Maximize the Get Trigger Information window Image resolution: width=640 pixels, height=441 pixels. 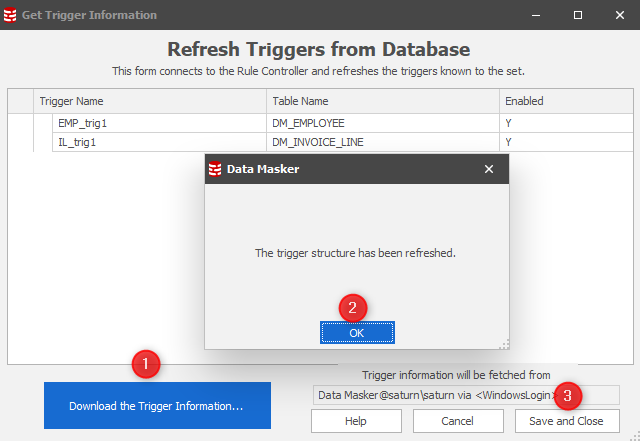point(578,15)
